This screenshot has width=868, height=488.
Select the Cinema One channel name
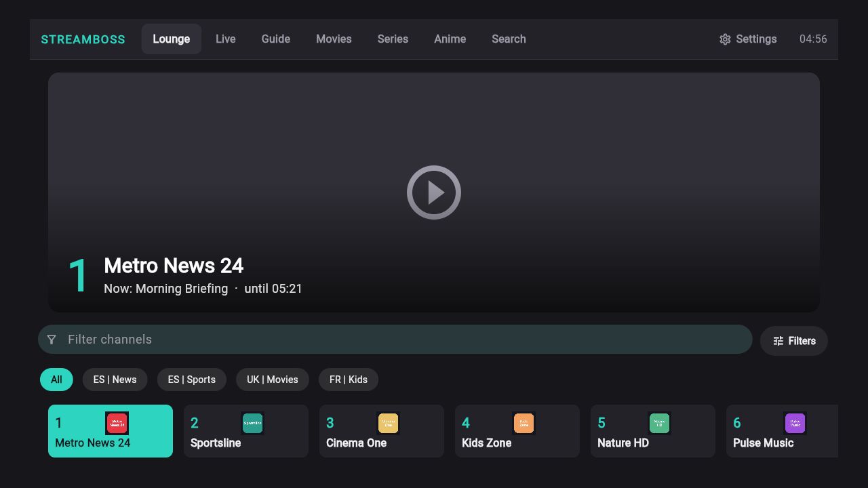pos(357,443)
